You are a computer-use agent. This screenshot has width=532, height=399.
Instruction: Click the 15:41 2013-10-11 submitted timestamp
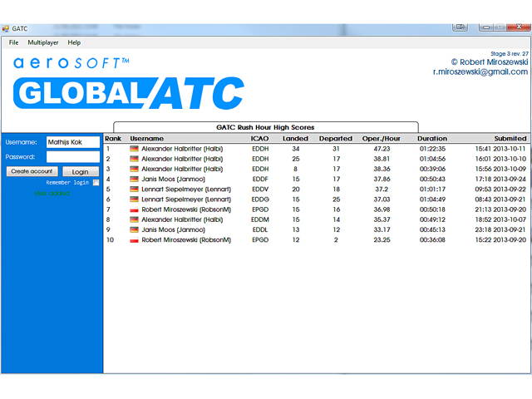500,149
